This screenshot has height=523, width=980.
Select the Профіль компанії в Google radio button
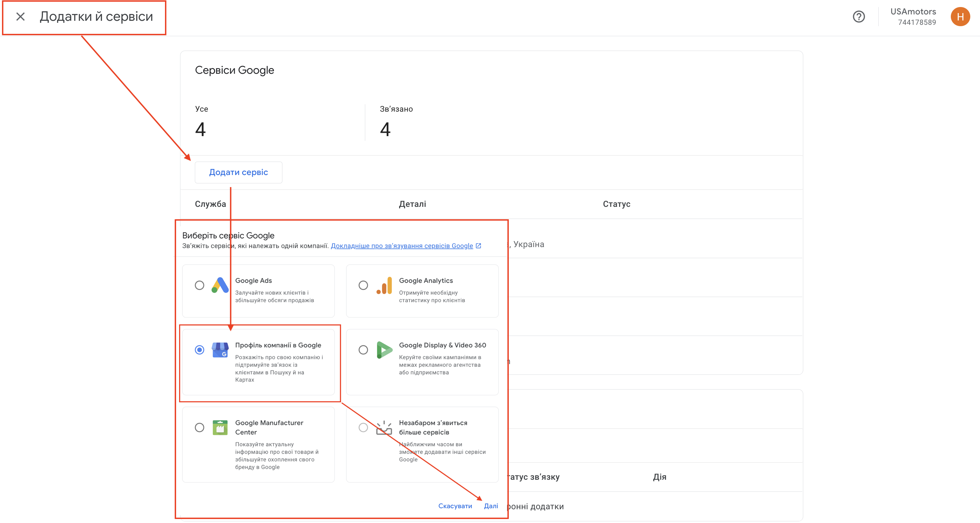click(199, 350)
